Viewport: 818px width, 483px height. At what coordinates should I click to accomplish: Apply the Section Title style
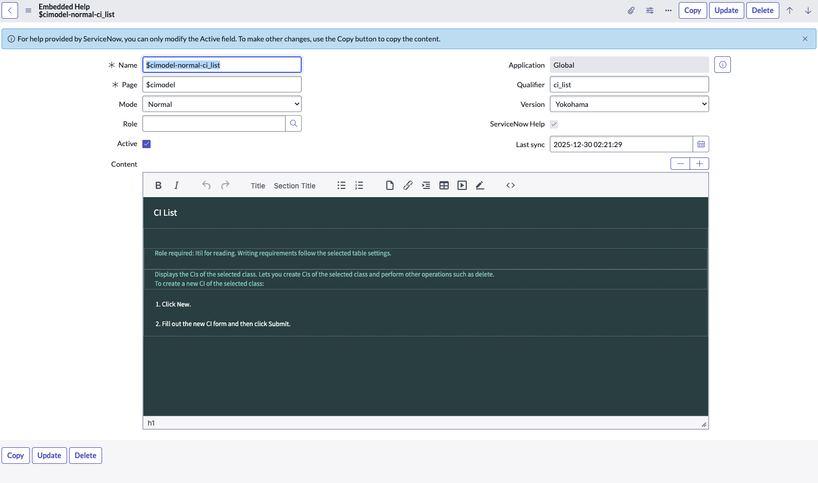point(294,186)
